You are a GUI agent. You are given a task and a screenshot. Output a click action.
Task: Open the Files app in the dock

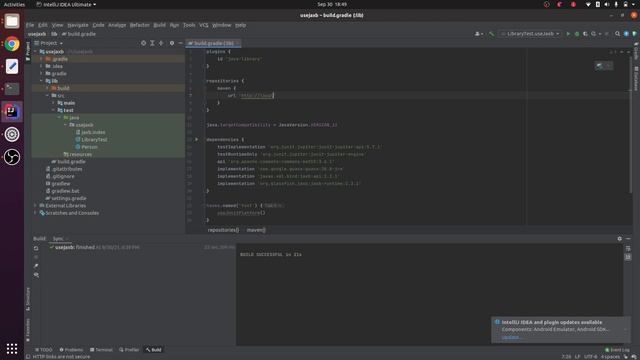pos(12,21)
